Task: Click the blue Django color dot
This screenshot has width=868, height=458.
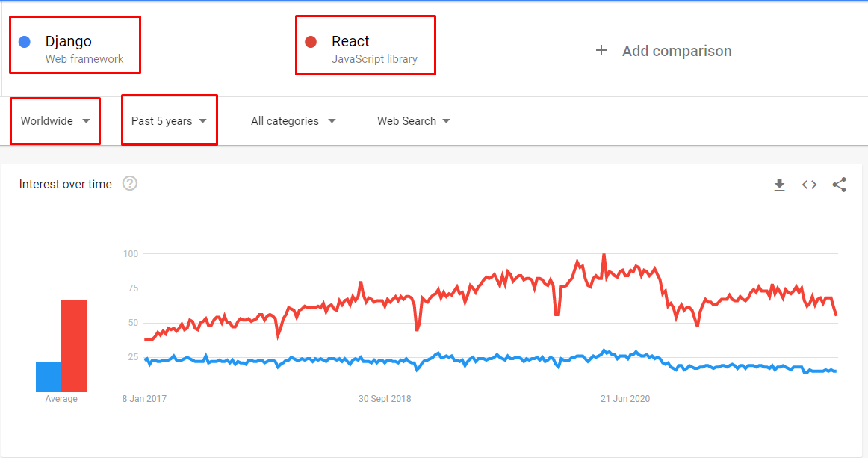Action: pos(24,42)
